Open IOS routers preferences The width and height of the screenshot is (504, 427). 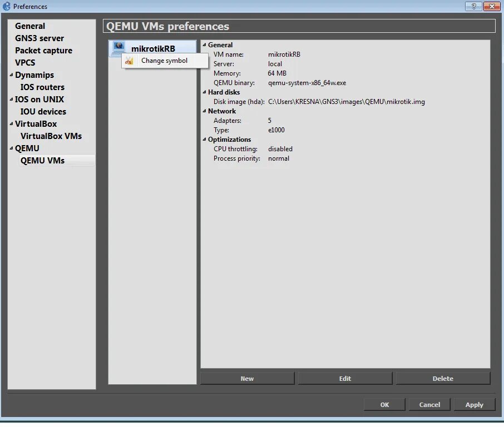pyautogui.click(x=42, y=87)
